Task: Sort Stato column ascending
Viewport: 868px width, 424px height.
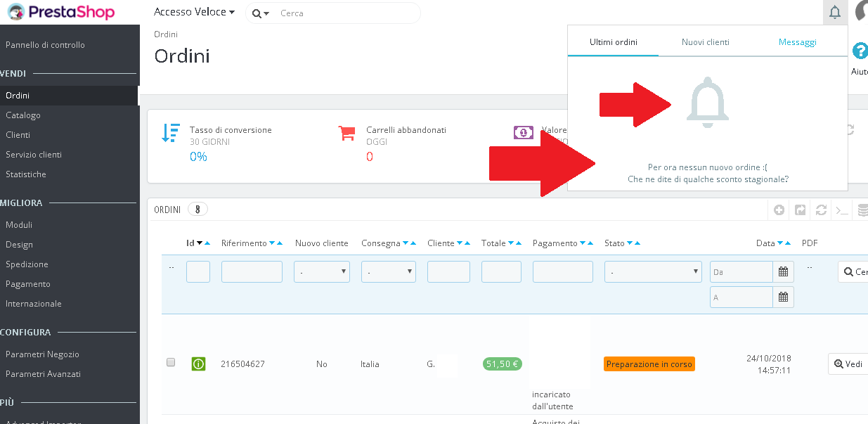Action: tap(637, 243)
